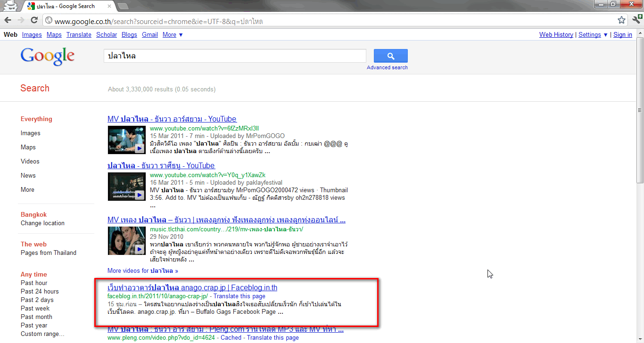The height and width of the screenshot is (343, 644).
Task: Filter results by Videos in sidebar
Action: pyautogui.click(x=30, y=162)
